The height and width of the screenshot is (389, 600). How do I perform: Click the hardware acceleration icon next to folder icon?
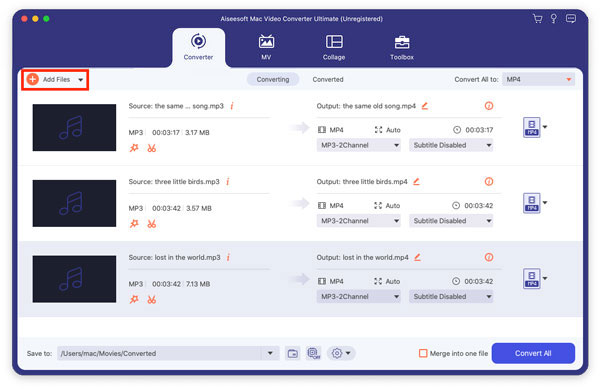(x=313, y=353)
